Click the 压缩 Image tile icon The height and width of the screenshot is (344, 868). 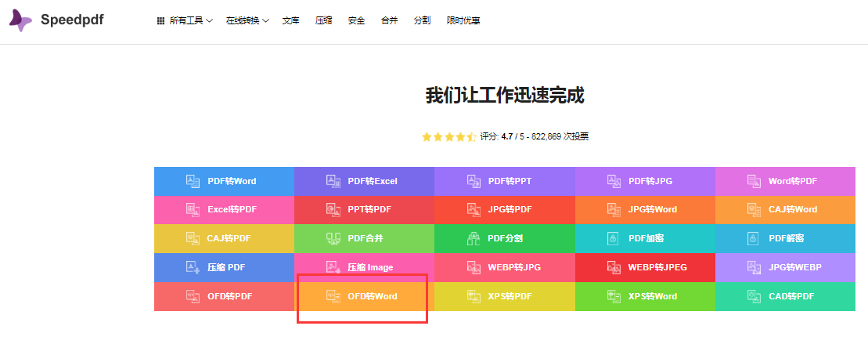pyautogui.click(x=333, y=267)
